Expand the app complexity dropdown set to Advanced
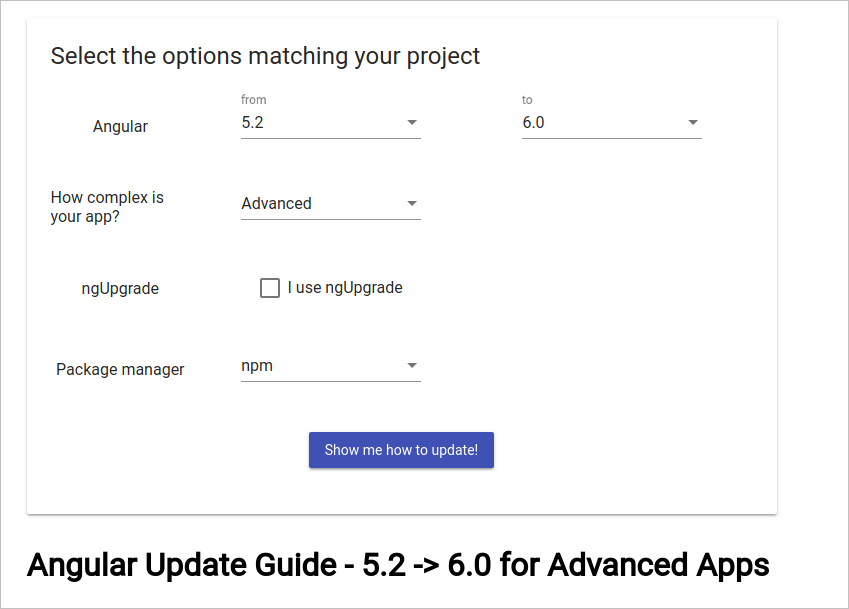 [x=331, y=204]
